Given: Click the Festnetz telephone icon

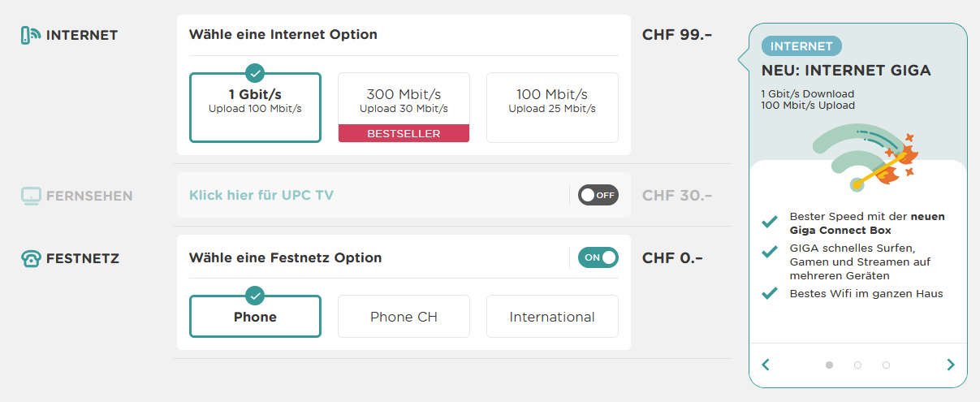Looking at the screenshot, I should tap(30, 259).
